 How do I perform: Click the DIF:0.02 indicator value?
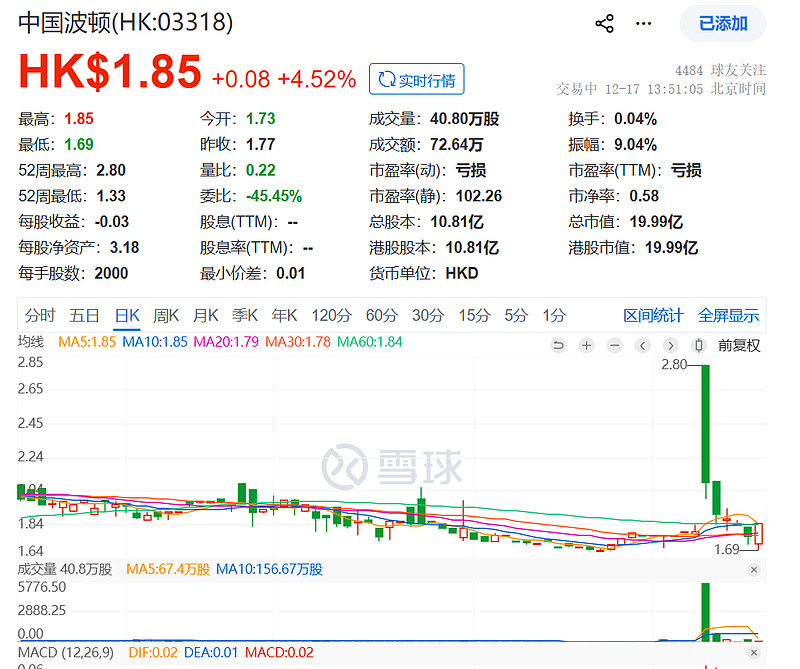(x=153, y=653)
